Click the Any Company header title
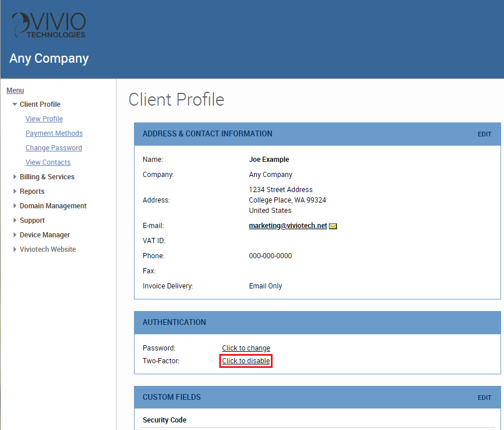This screenshot has height=430, width=504. (49, 59)
